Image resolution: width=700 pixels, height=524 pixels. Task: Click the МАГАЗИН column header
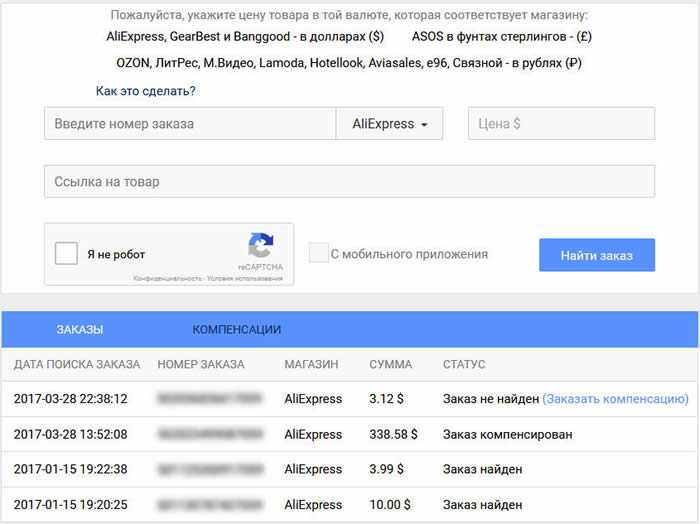(311, 364)
